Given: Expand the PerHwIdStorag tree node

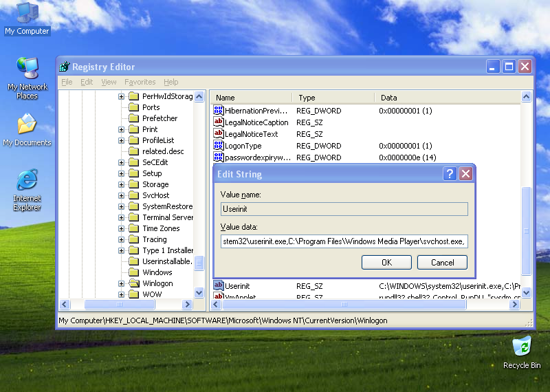Looking at the screenshot, I should point(121,96).
